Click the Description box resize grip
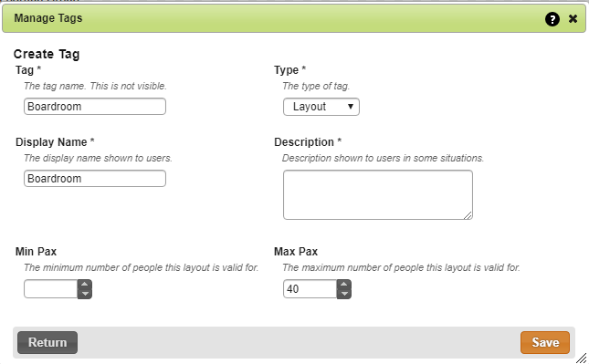Image resolution: width=589 pixels, height=364 pixels. pos(468,215)
